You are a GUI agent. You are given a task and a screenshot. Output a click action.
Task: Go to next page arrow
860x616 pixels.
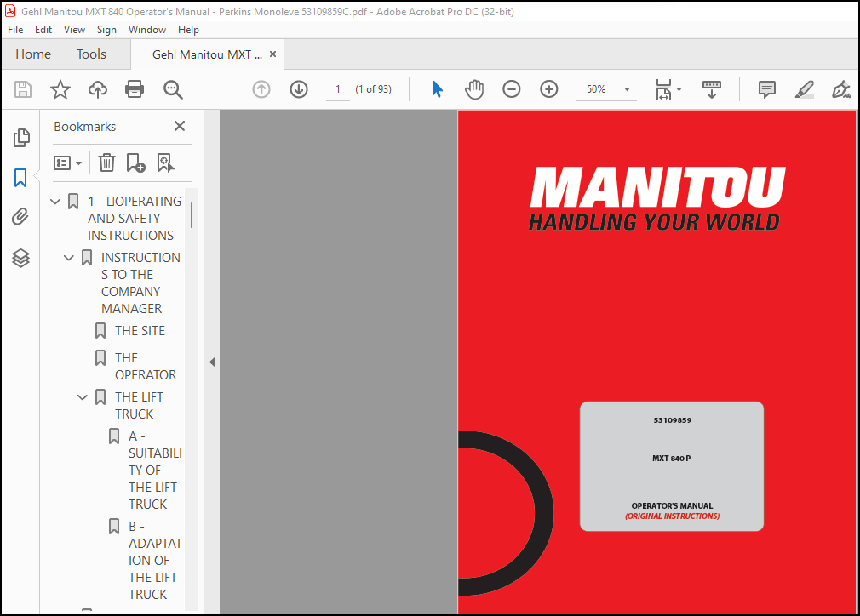tap(299, 89)
